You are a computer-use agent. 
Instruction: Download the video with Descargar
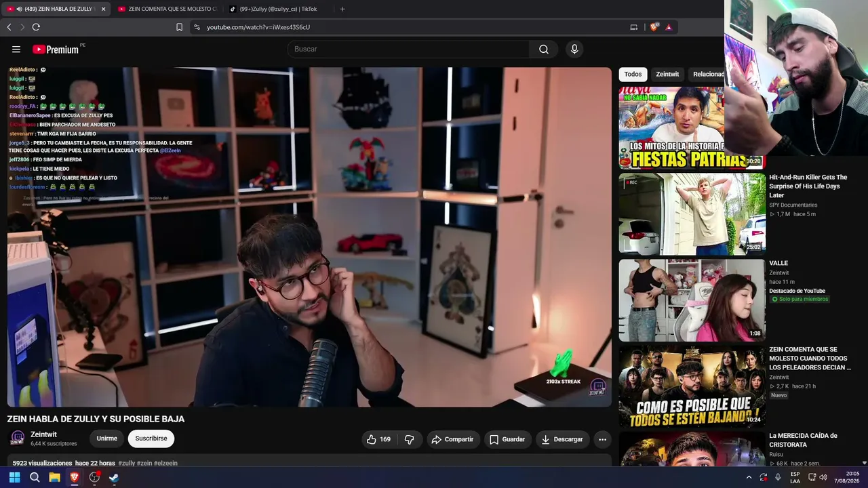pyautogui.click(x=562, y=439)
